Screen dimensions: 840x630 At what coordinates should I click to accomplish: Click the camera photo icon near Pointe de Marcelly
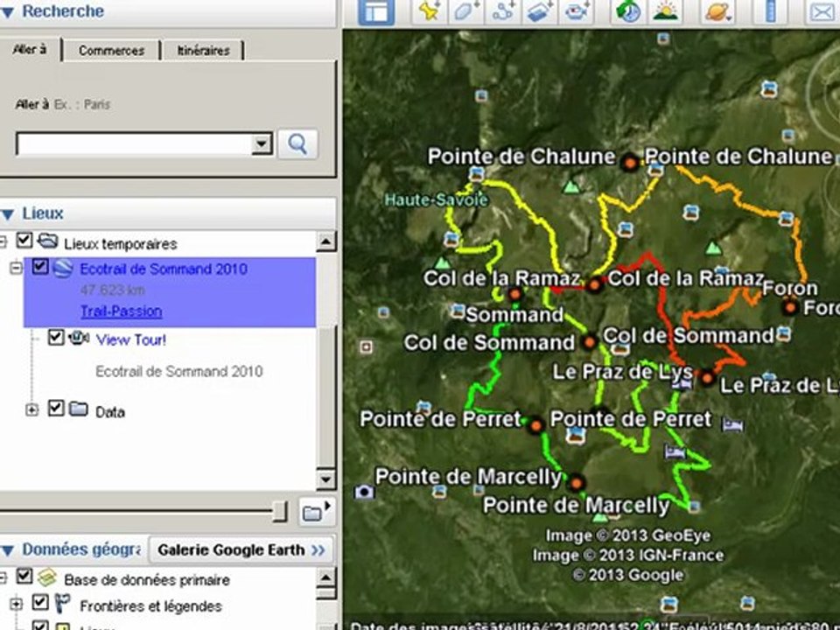364,491
